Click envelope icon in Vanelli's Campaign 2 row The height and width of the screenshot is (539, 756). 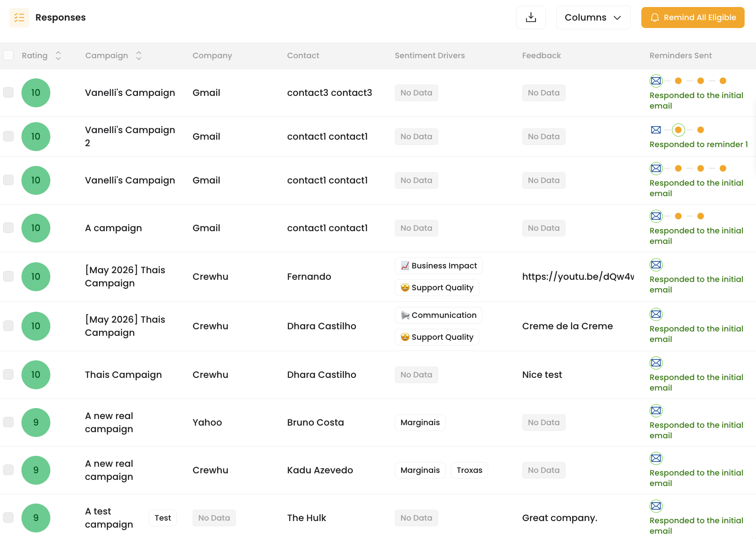coord(656,130)
